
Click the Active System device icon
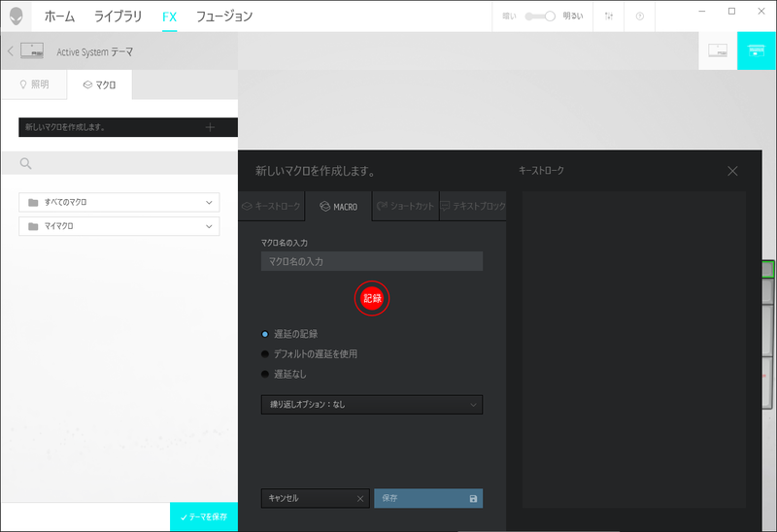32,50
